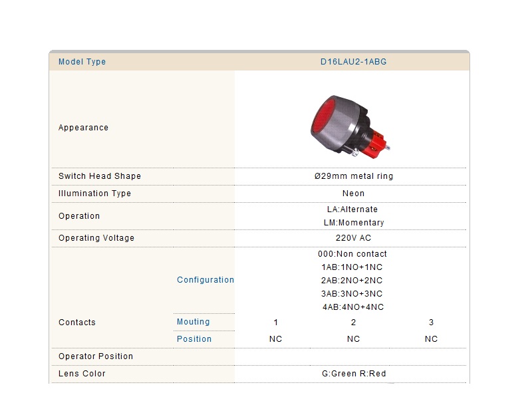The image size is (532, 399).
Task: Click the Model Type header label
Action: coord(82,62)
